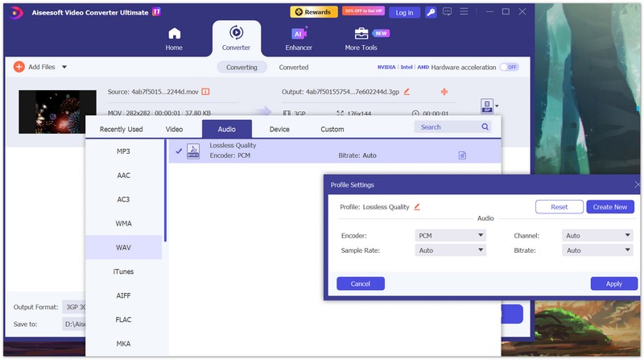Select the Recently Used tab
This screenshot has width=644, height=360.
[x=122, y=129]
